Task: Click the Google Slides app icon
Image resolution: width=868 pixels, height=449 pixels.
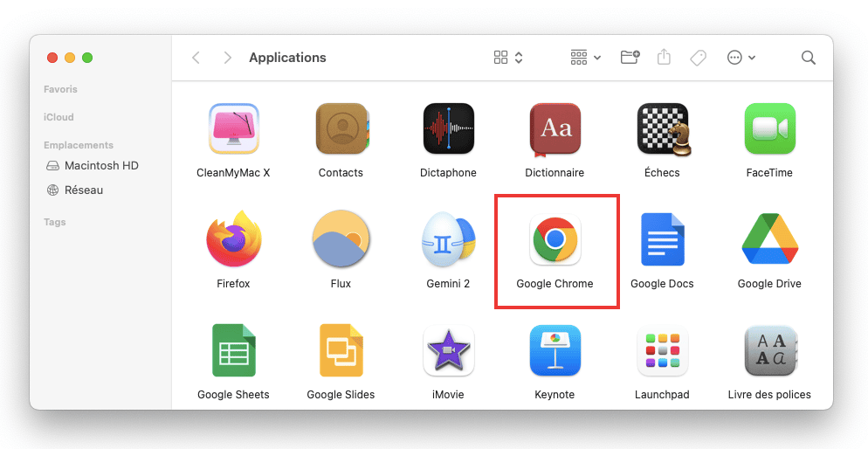Action: 341,350
